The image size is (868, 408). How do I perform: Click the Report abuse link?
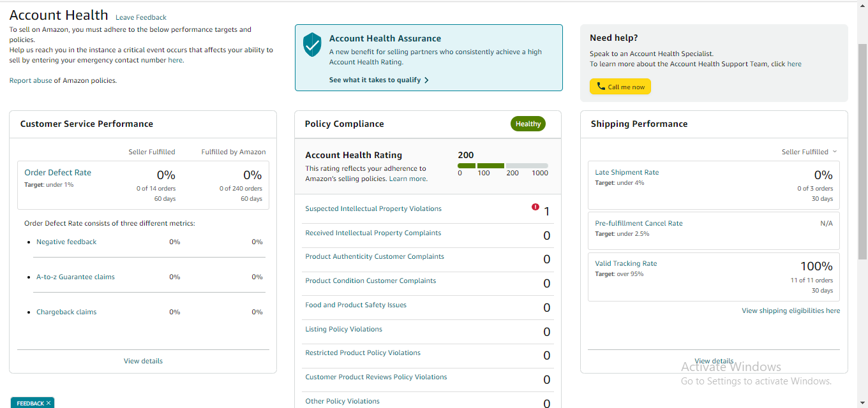[x=31, y=81]
